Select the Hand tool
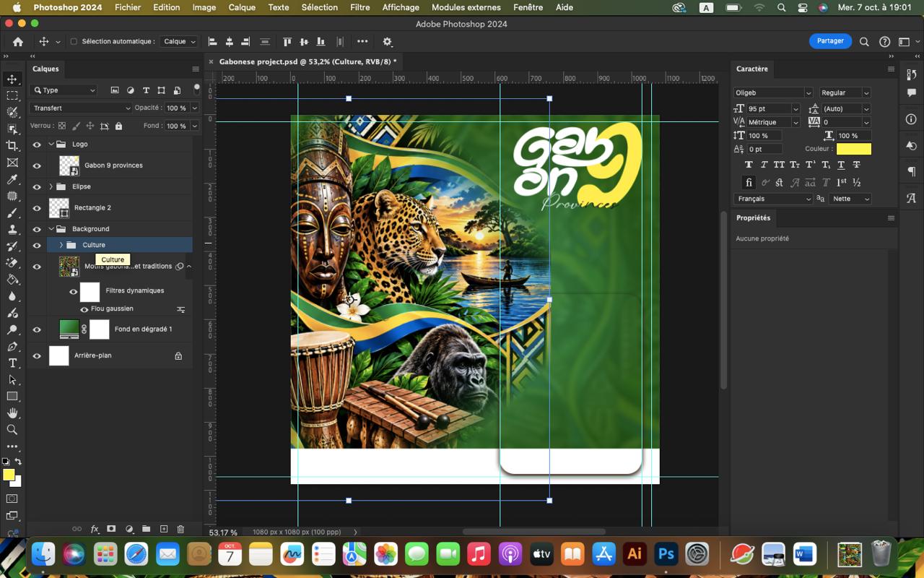Viewport: 924px width, 578px height. [x=12, y=413]
